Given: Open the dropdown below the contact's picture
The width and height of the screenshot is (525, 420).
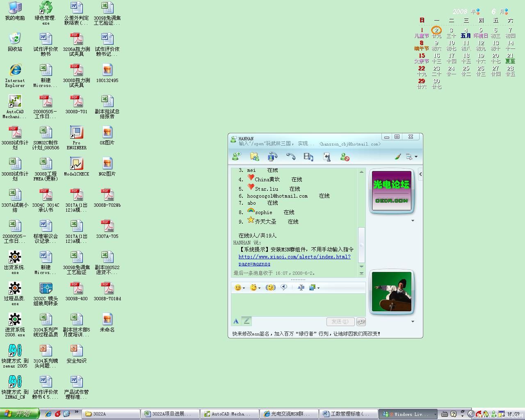Looking at the screenshot, I should click(413, 221).
